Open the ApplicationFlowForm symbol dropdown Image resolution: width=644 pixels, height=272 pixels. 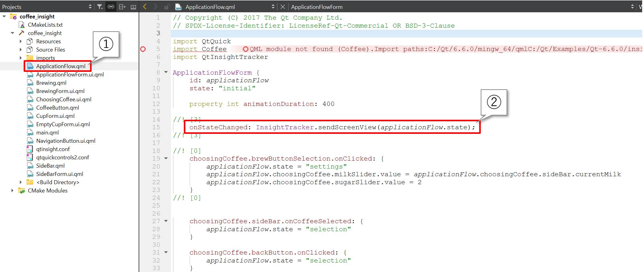click(632, 7)
